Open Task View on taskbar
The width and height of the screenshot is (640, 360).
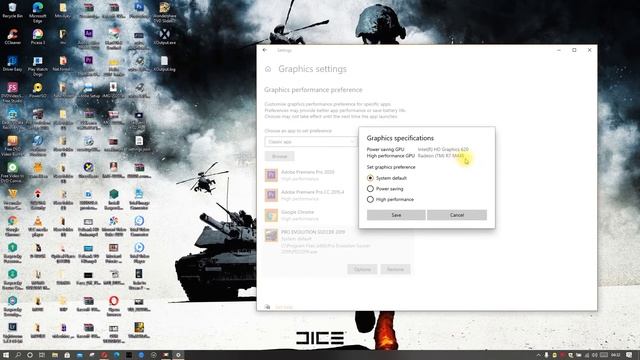42,355
